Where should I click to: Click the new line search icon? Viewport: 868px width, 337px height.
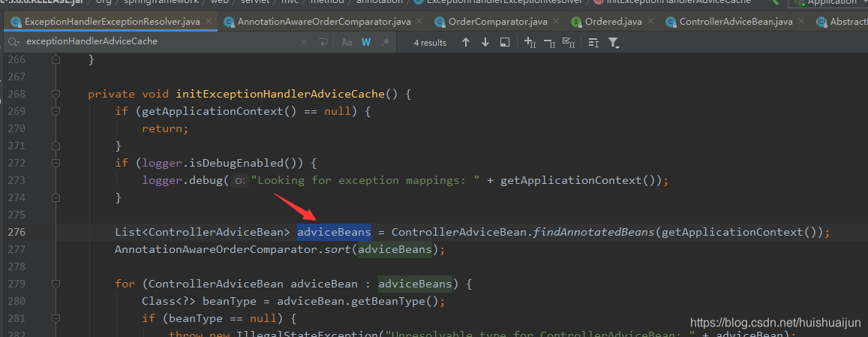(323, 42)
